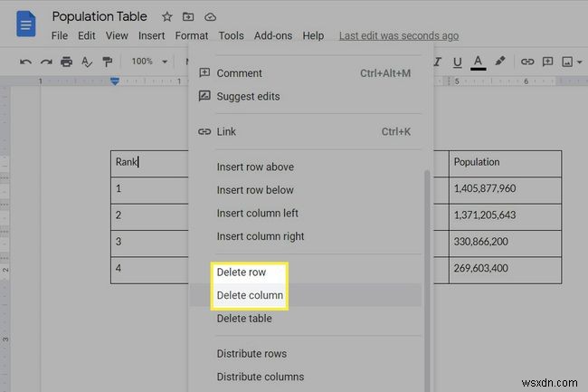588x392 pixels.
Task: Click the Undo arrow icon
Action: pyautogui.click(x=25, y=62)
